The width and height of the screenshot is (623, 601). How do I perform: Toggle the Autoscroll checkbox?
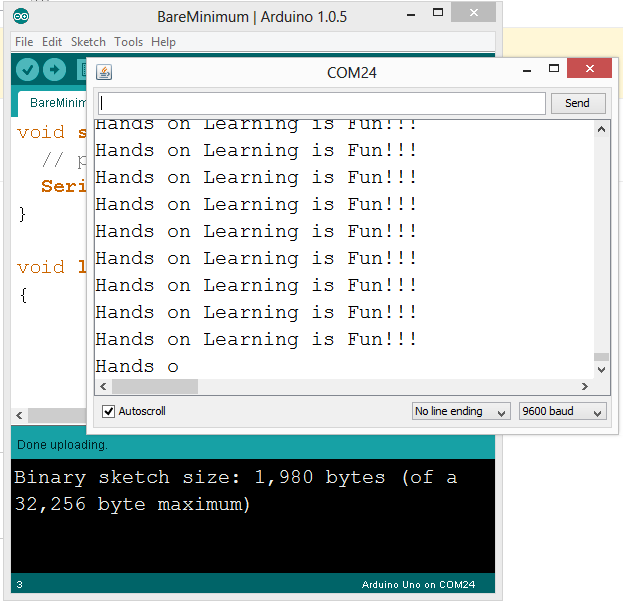pos(108,411)
